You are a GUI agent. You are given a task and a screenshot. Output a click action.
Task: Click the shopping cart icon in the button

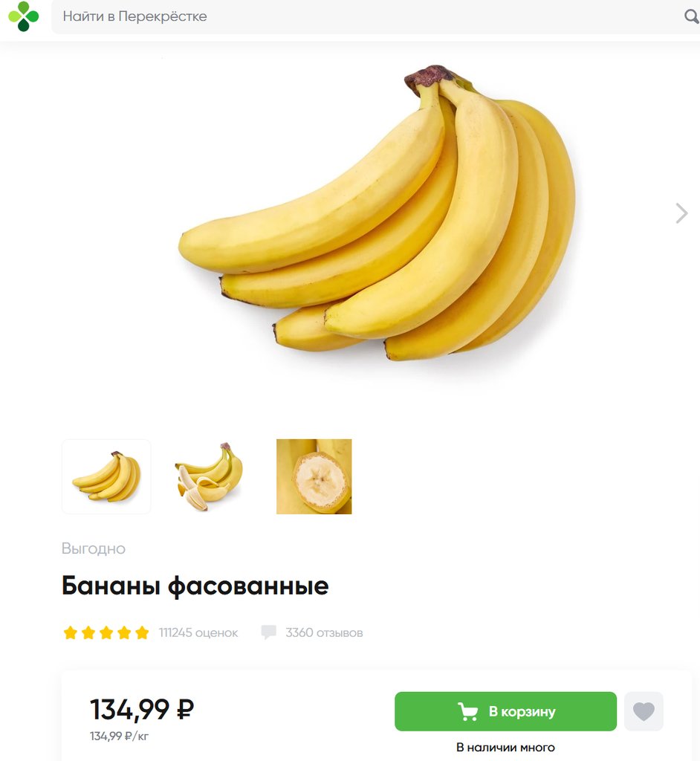(468, 711)
